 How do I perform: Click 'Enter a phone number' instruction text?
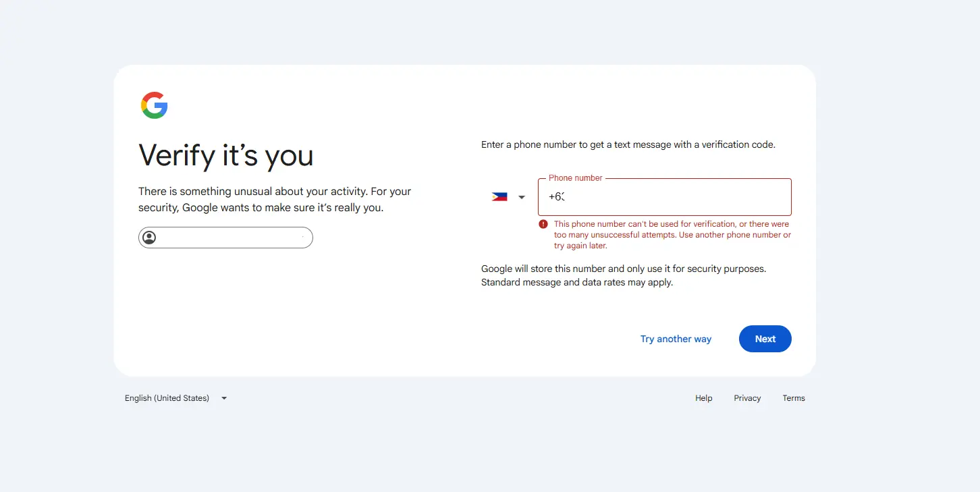click(x=628, y=144)
